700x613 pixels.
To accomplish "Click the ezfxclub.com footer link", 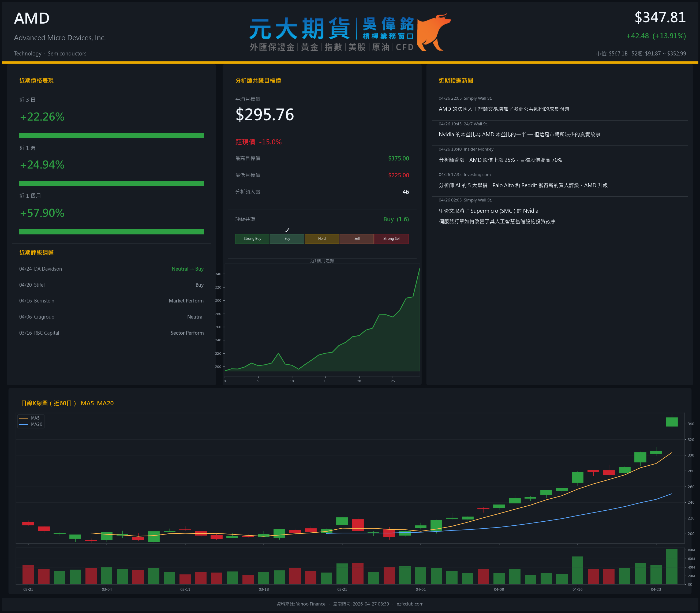I will 410,604.
